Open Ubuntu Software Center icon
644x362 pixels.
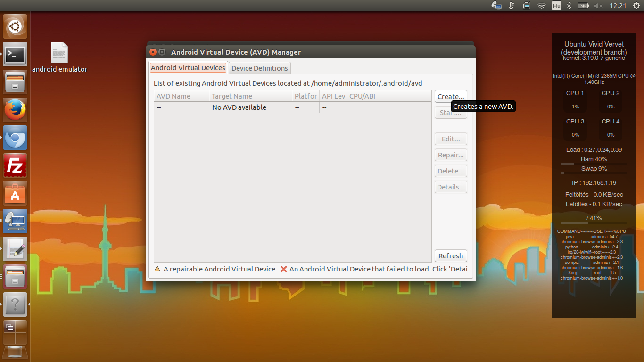(16, 193)
